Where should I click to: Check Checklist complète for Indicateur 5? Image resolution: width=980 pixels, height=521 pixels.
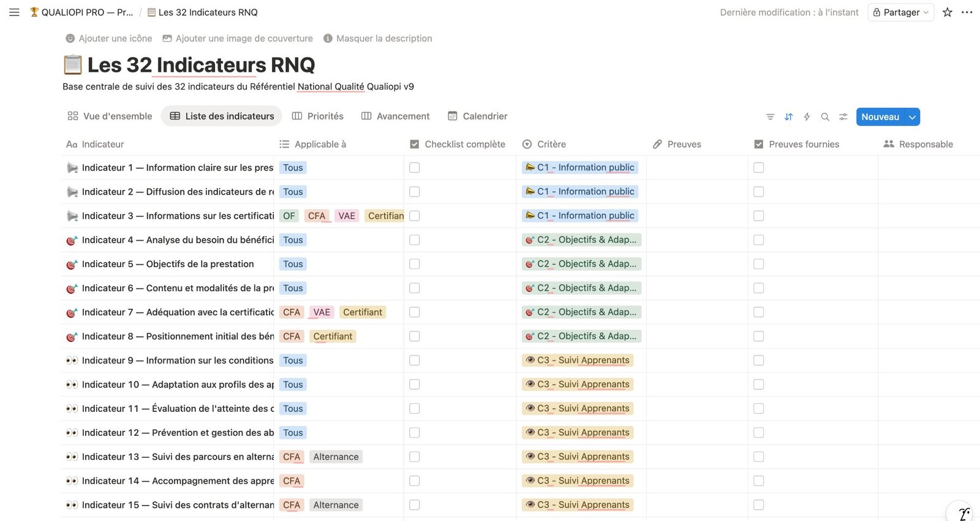415,264
